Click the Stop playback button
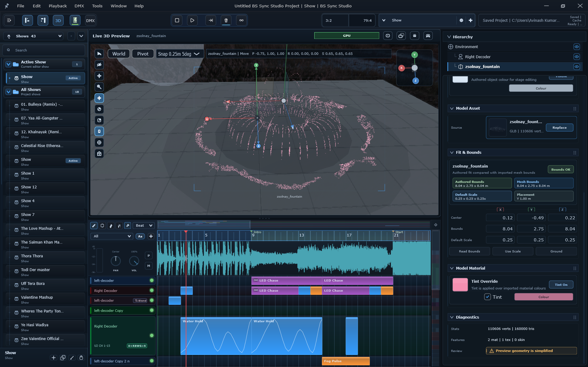This screenshot has width=588, height=367. 177,20
